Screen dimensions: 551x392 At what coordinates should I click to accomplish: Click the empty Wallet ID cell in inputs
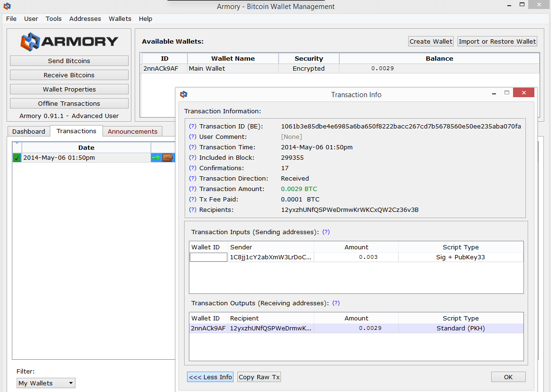[208, 257]
